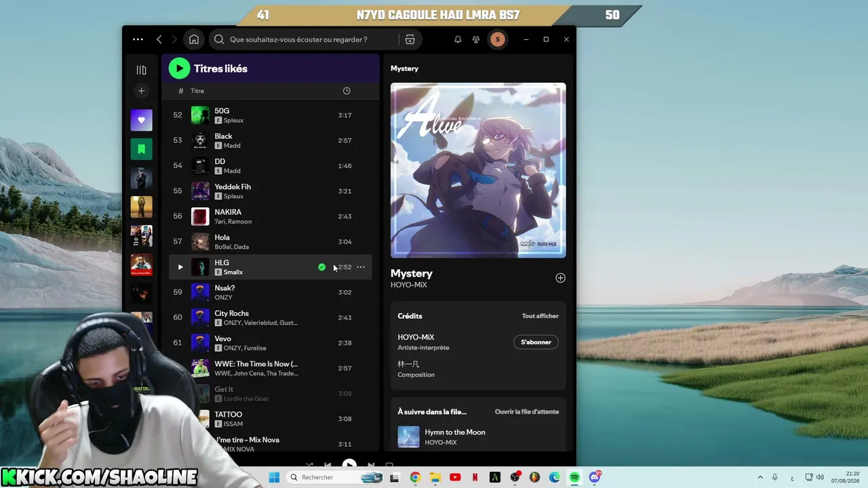
Task: Open Spotify icon in the taskbar
Action: (574, 477)
